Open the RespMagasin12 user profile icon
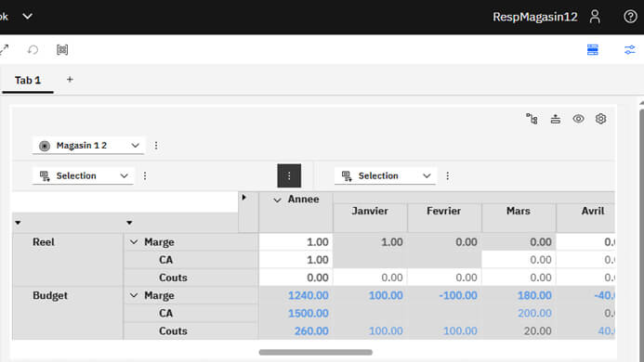The height and width of the screenshot is (362, 644). click(x=595, y=17)
